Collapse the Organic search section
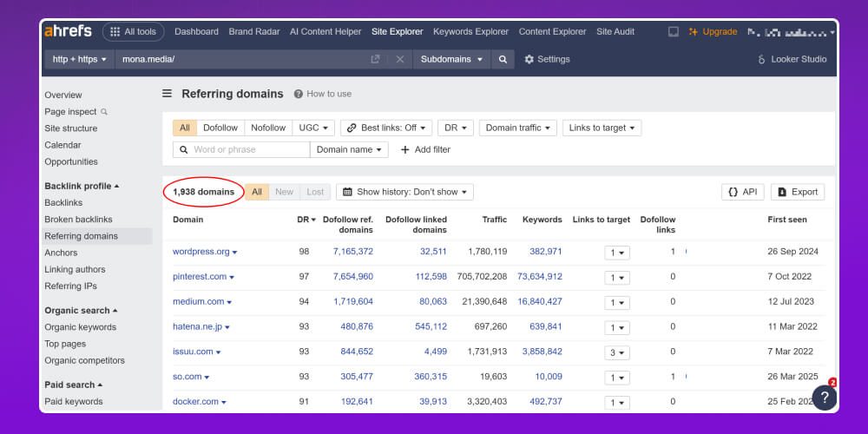Screen dimensions: 868x434 tap(81, 311)
